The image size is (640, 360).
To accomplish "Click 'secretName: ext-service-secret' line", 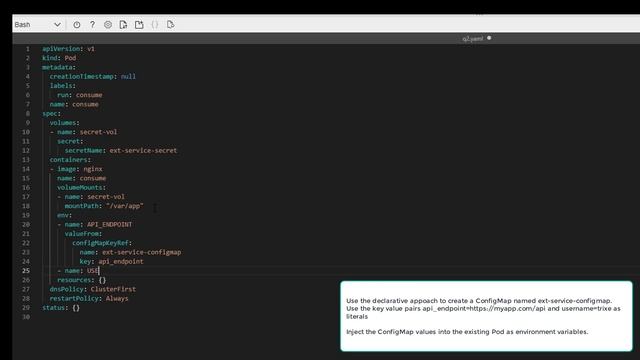I will [121, 151].
